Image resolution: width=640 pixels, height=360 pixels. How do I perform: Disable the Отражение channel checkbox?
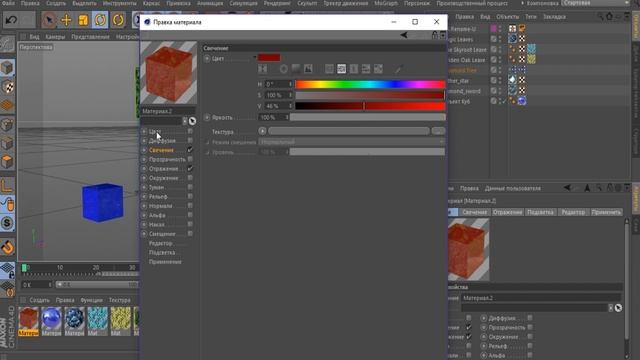[190, 169]
